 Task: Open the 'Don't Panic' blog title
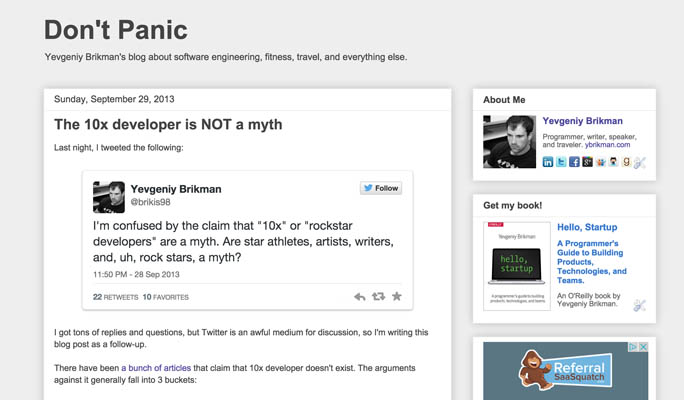click(x=116, y=30)
